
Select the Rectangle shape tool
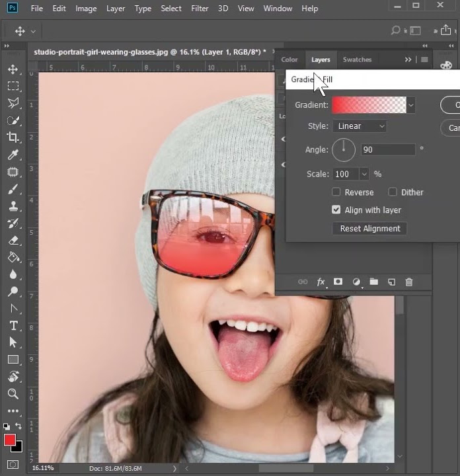click(x=13, y=360)
